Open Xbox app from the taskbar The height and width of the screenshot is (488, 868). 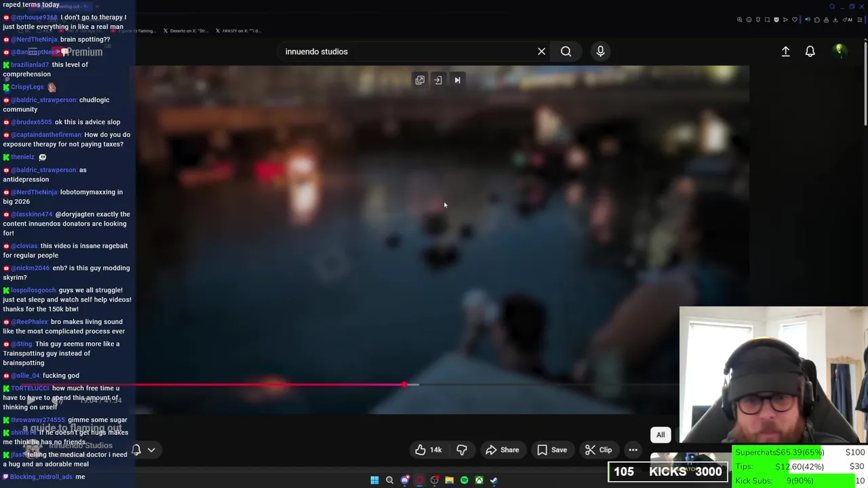coord(479,480)
